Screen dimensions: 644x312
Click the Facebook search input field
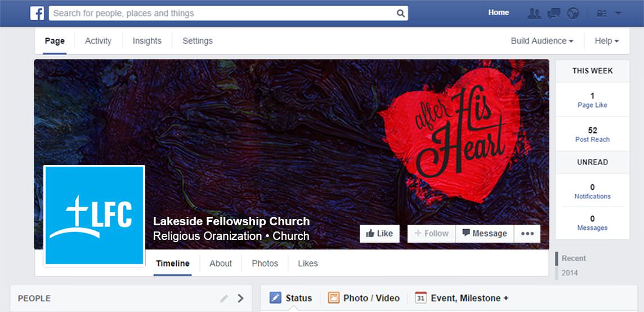pos(229,13)
